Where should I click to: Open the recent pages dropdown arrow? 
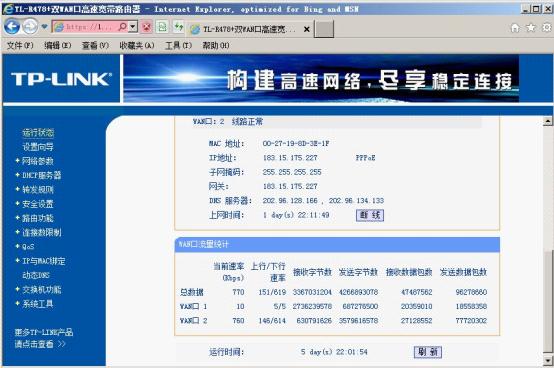pyautogui.click(x=44, y=26)
